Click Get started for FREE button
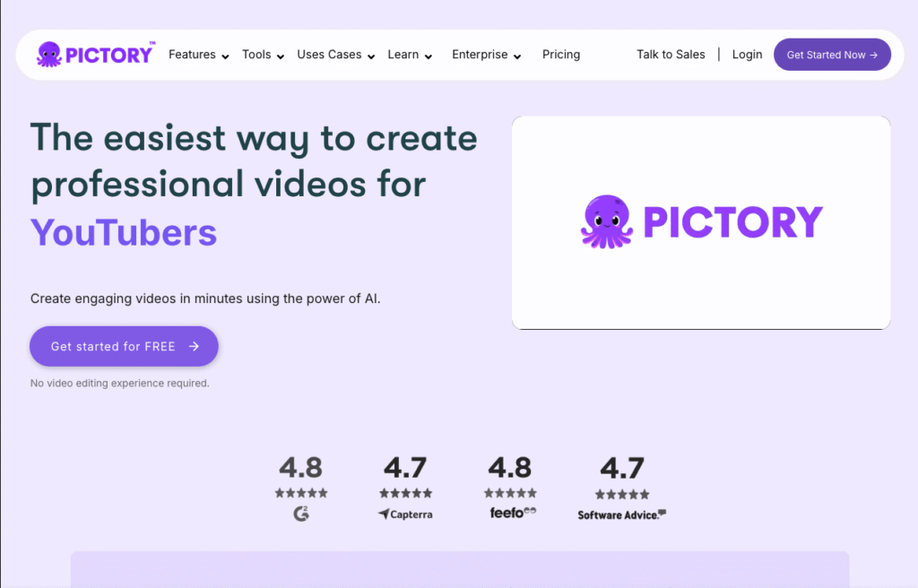The height and width of the screenshot is (588, 918). click(124, 346)
